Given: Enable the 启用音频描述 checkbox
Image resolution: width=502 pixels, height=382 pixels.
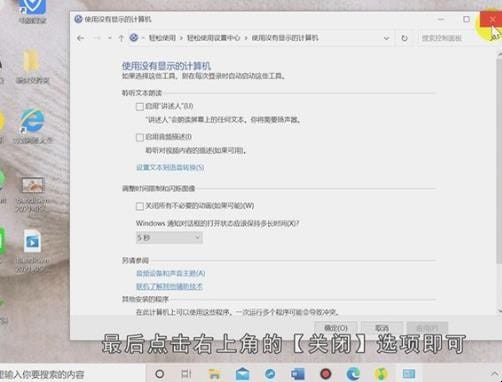Looking at the screenshot, I should click(140, 137).
